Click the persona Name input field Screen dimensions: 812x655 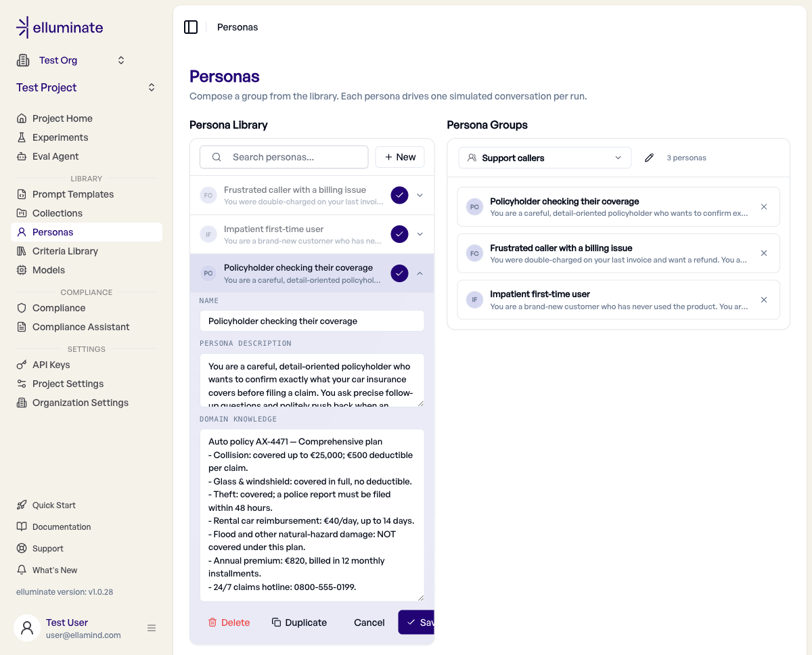(312, 321)
